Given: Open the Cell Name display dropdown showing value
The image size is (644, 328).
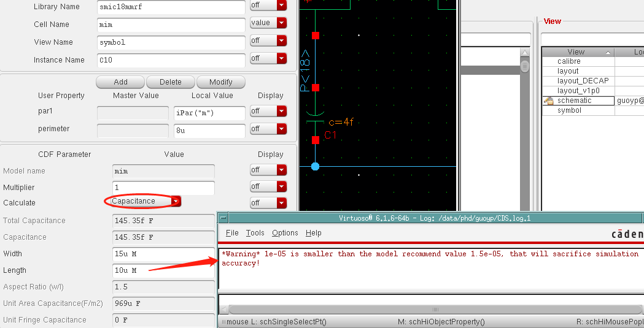Looking at the screenshot, I should pos(268,23).
